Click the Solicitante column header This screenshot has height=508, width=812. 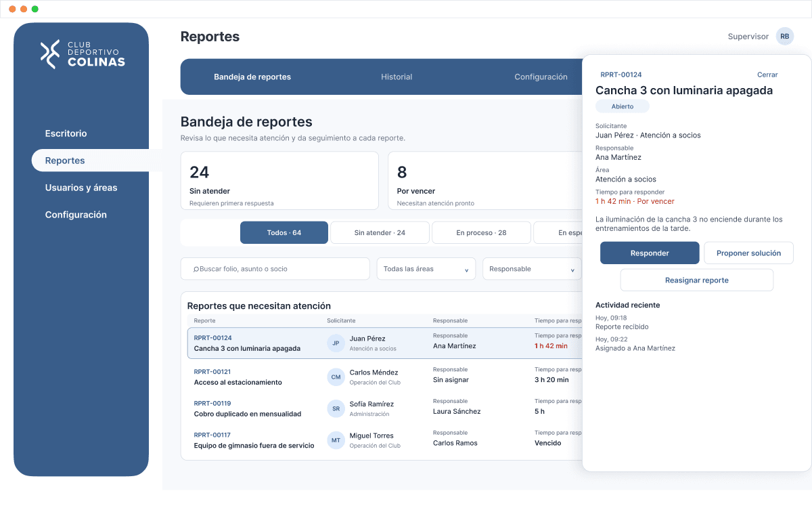point(341,320)
